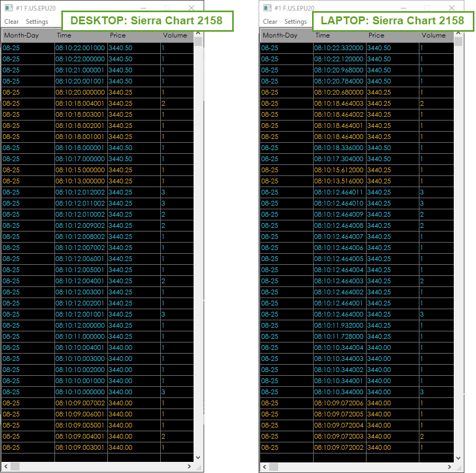Click horizontal scrollbar thumb in Laptop window
Viewport: 476px width, 473px height.
click(273, 467)
